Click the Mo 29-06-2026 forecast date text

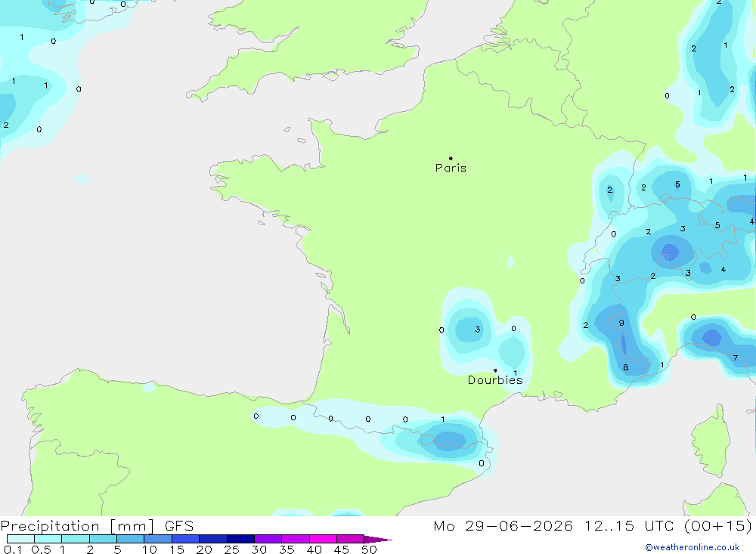(503, 526)
